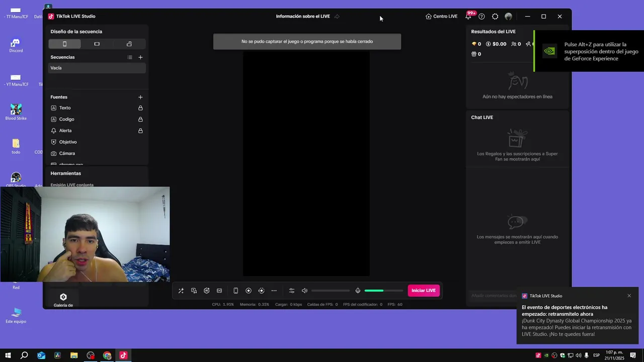The width and height of the screenshot is (644, 362).
Task: Click the mobile preview icon in toolbar
Action: click(x=235, y=291)
